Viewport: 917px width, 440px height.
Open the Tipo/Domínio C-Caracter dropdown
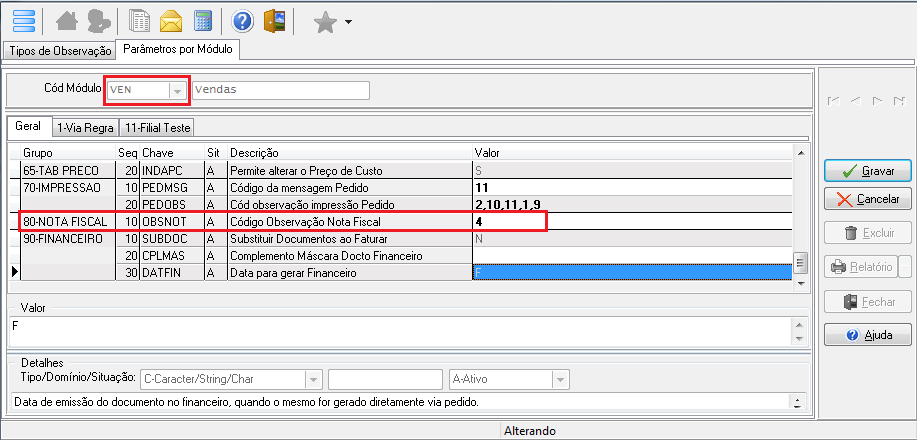[x=313, y=380]
